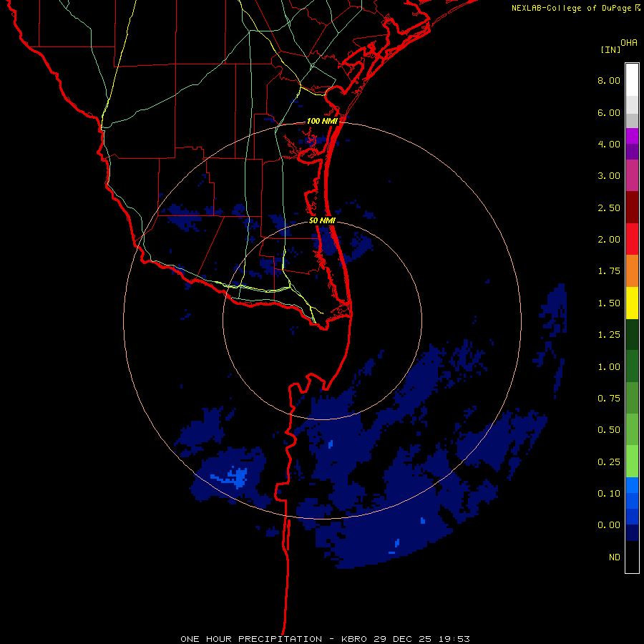Click the white 8.00 legend color swatch
This screenshot has height=644, width=644.
point(632,80)
